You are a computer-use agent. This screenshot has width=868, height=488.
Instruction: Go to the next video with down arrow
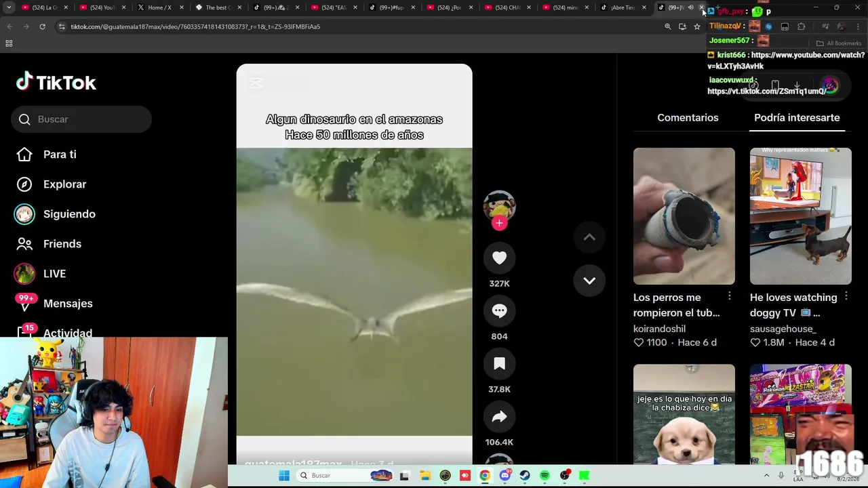pos(589,281)
